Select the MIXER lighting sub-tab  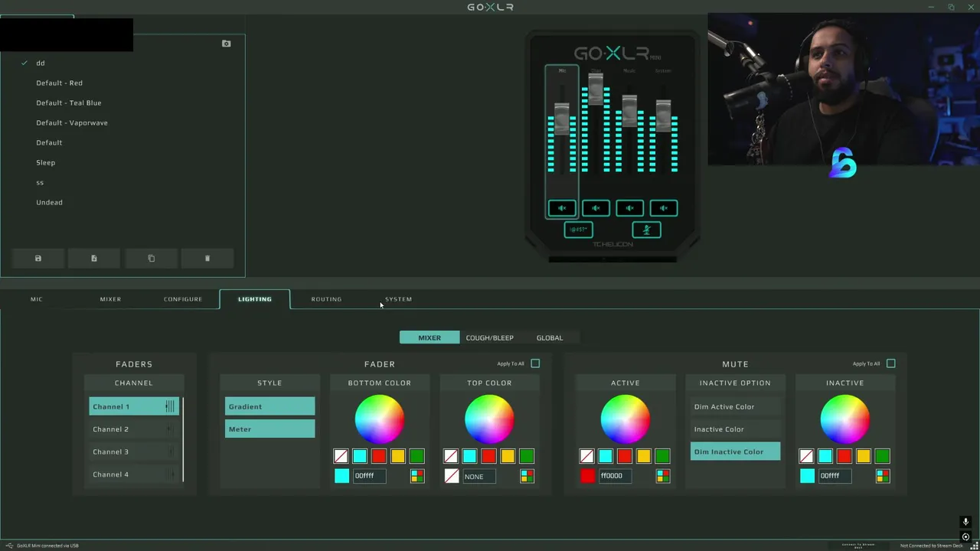tap(430, 337)
